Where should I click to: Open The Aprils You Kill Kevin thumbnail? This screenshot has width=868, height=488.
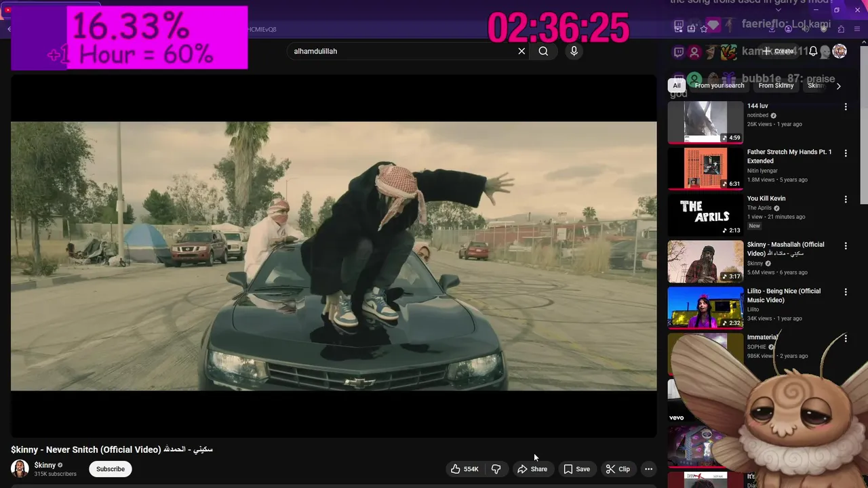click(x=705, y=215)
